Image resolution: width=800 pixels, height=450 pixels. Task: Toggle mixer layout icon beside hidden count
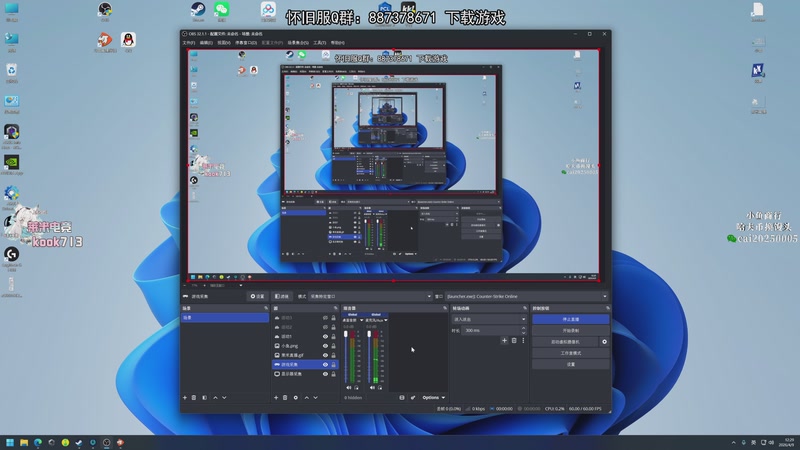[402, 397]
